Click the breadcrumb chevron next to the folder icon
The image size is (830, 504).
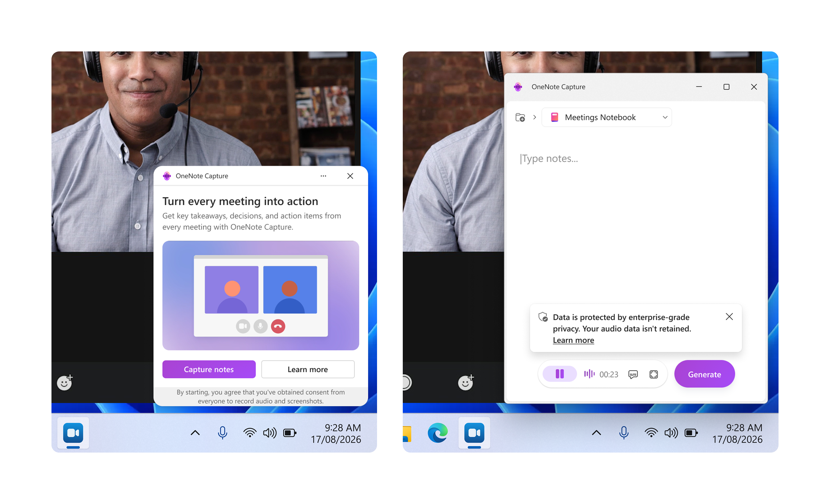(535, 117)
